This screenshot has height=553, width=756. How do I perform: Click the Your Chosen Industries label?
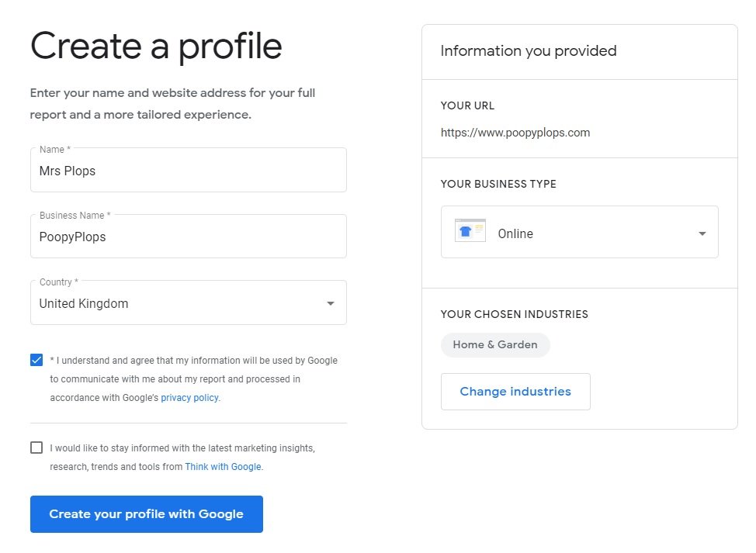(514, 314)
